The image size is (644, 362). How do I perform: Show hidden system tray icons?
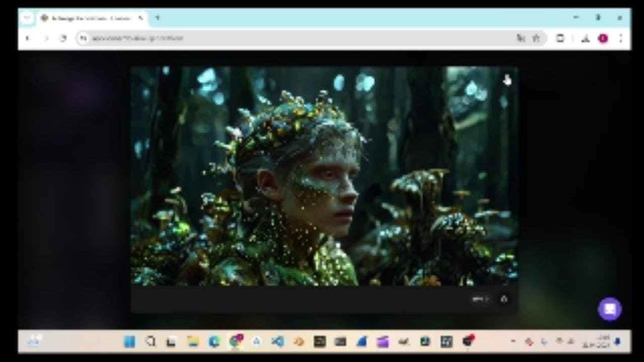pos(513,342)
